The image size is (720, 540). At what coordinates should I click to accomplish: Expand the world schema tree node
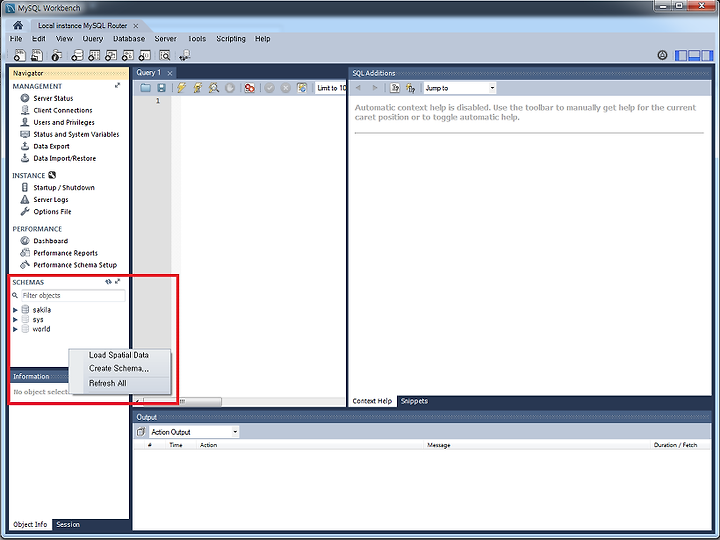click(15, 329)
